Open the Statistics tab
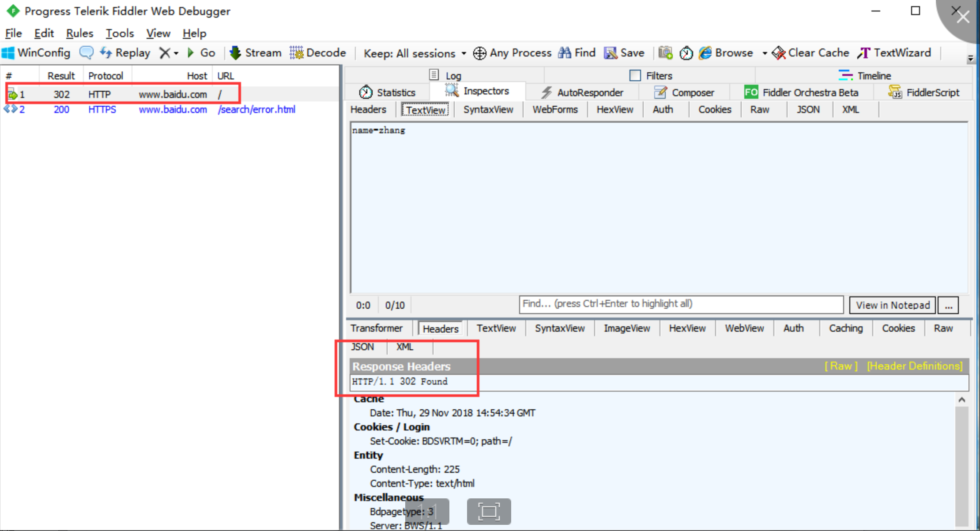 pos(387,92)
